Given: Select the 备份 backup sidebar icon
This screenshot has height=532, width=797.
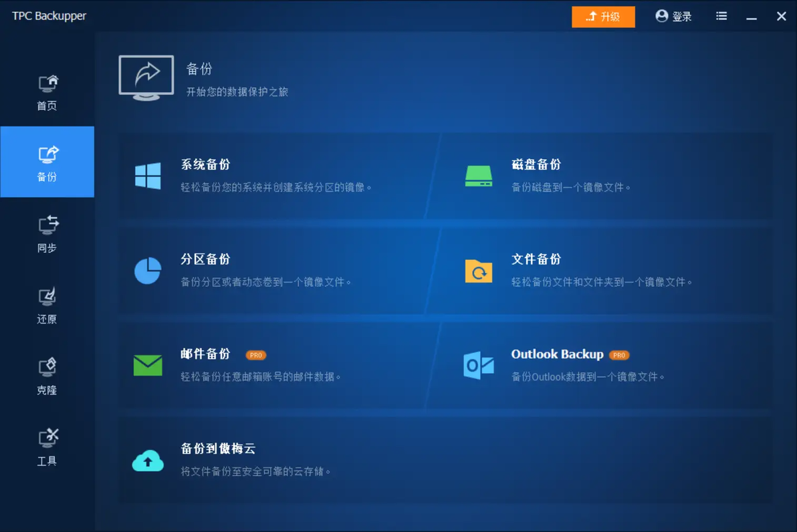Looking at the screenshot, I should 47,154.
